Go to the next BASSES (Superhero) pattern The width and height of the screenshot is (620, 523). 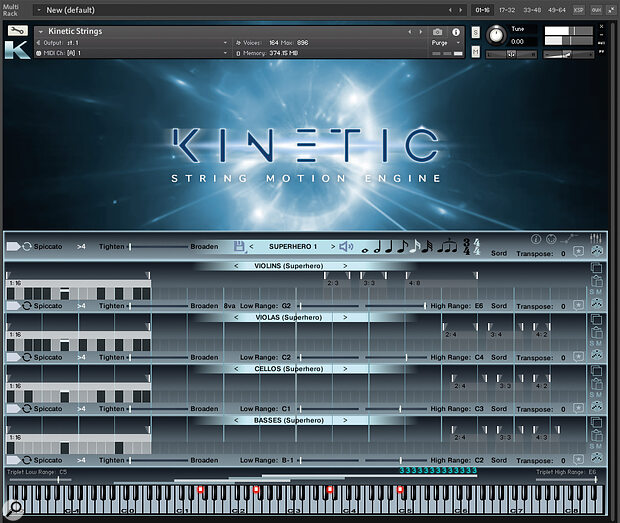345,420
